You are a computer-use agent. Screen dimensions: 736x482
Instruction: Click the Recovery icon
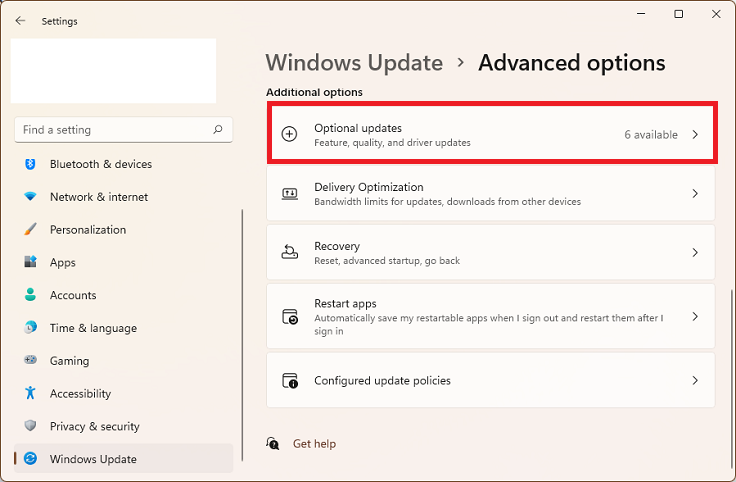[290, 252]
